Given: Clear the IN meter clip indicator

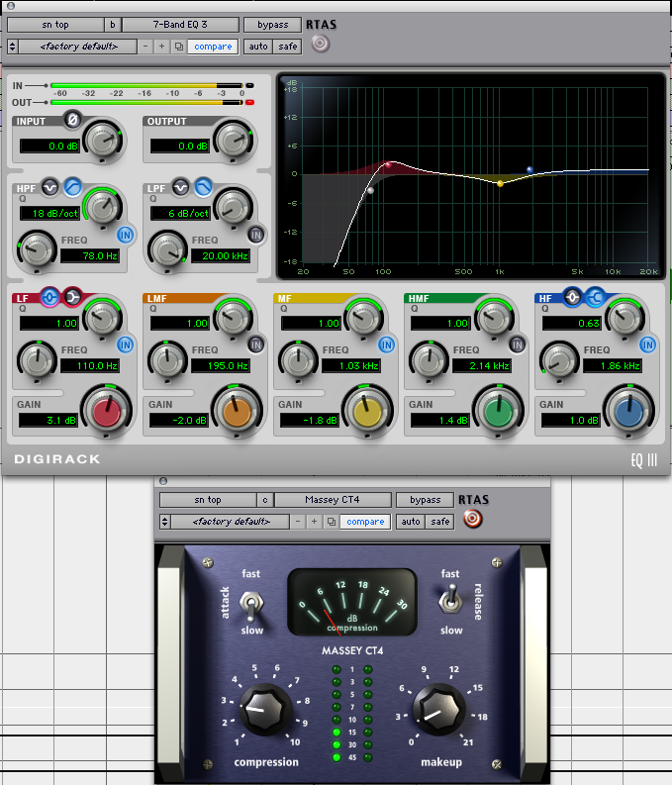Looking at the screenshot, I should pos(249,85).
